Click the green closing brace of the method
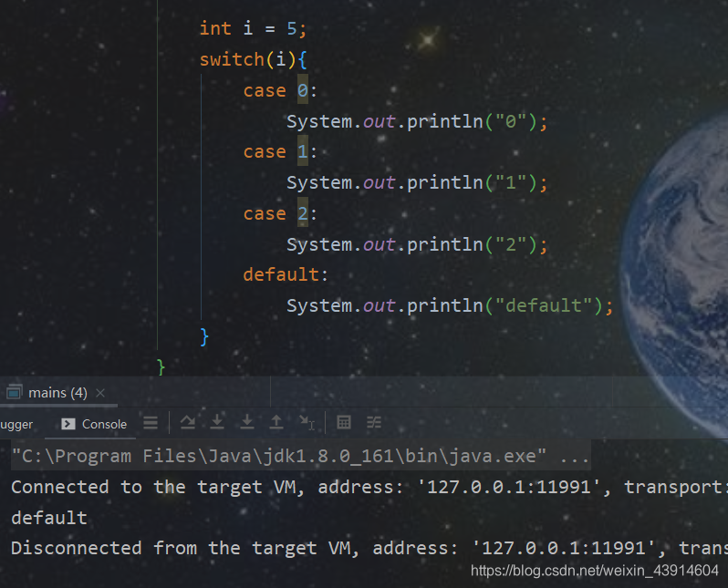 pos(161,366)
